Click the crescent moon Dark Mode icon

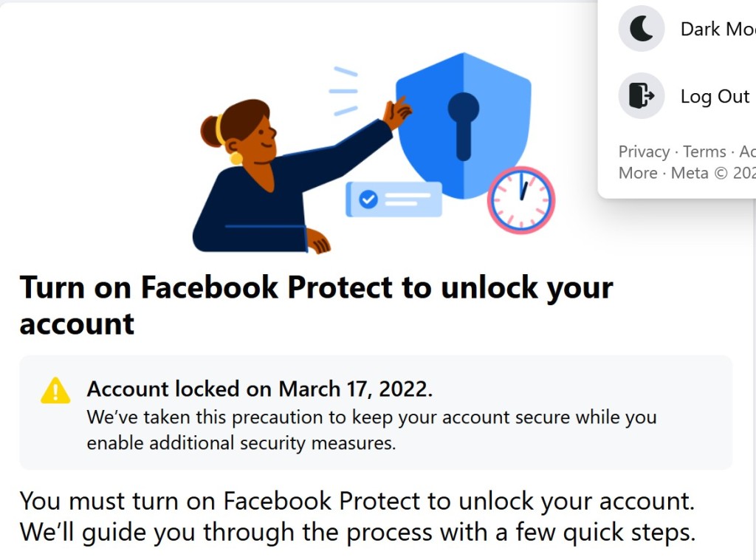pos(641,29)
